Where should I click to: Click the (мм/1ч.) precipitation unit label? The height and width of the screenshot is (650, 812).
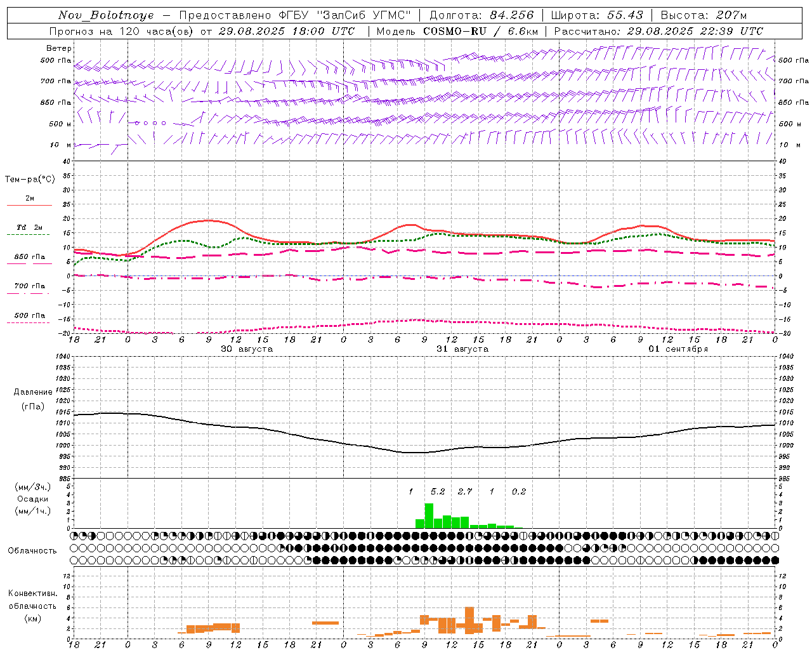pos(33,510)
